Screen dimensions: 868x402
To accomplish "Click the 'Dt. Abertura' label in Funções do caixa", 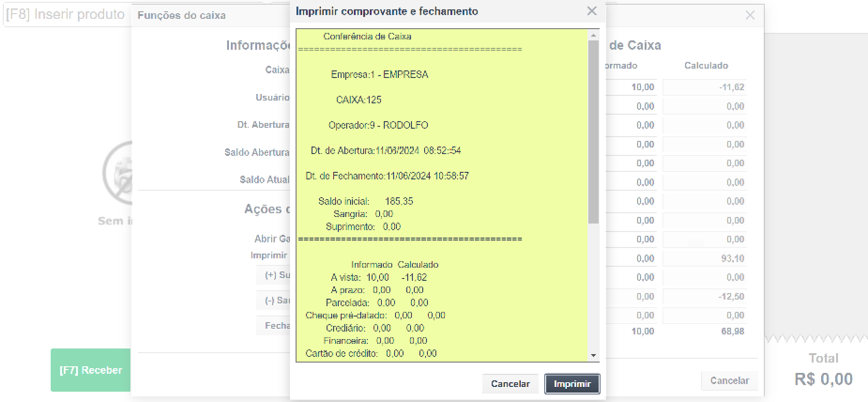I will coord(263,124).
